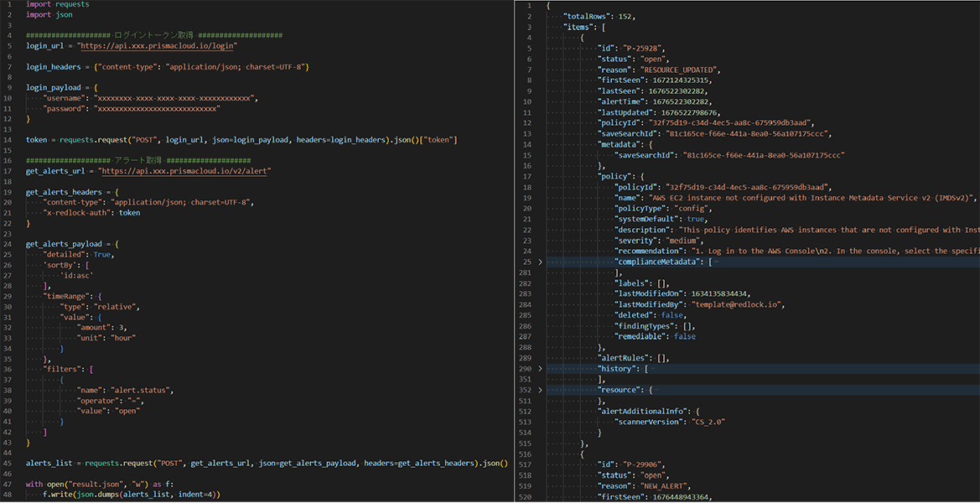Screen dimensions: 980x503
Task: Click the "alertAdditionalInfo" key
Action: click(x=642, y=411)
